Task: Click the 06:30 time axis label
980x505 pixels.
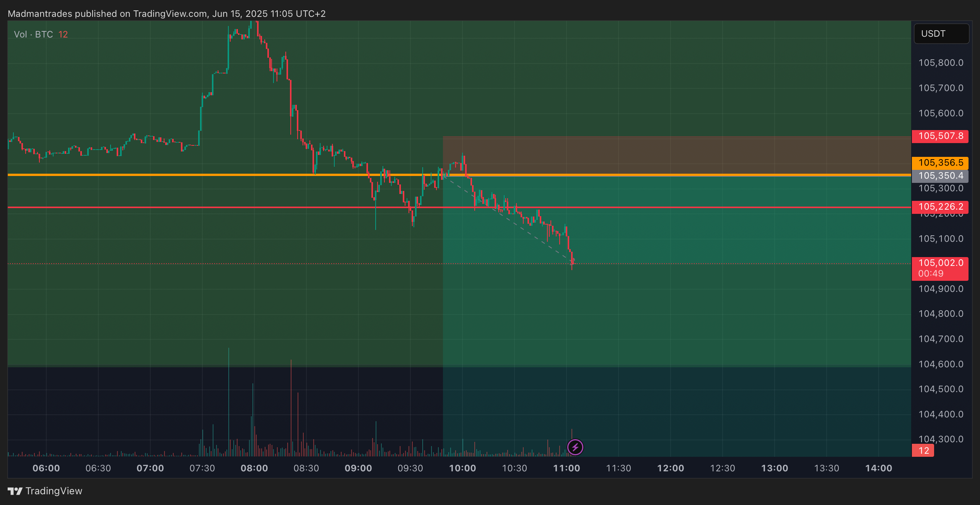Action: click(x=98, y=468)
